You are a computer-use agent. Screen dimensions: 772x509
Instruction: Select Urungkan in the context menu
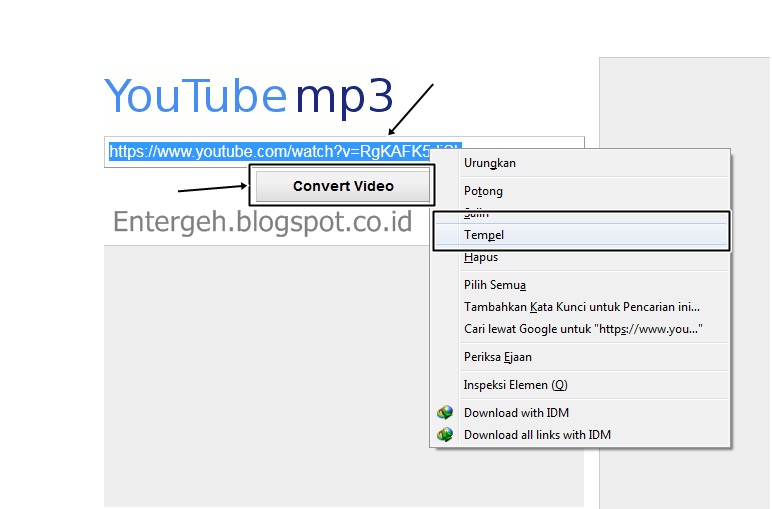(580, 163)
